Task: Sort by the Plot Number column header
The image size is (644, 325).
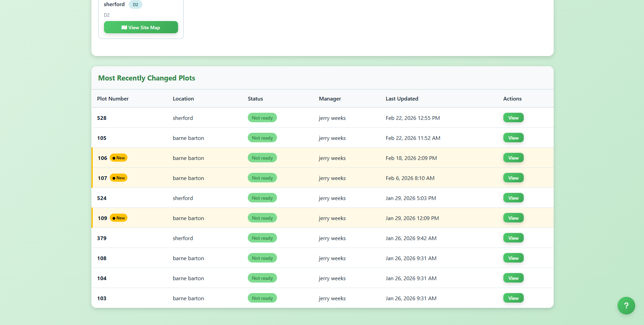Action: (113, 98)
